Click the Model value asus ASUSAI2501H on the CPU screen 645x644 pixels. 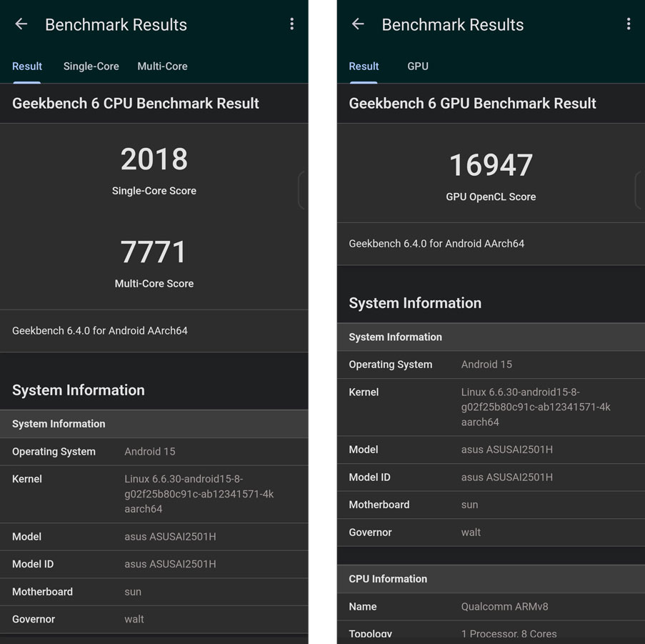point(170,537)
